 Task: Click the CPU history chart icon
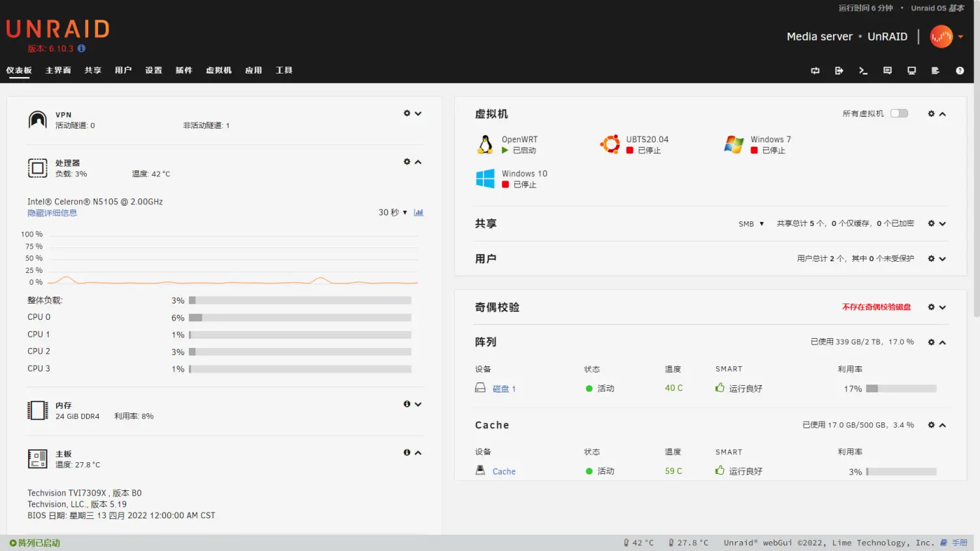419,212
